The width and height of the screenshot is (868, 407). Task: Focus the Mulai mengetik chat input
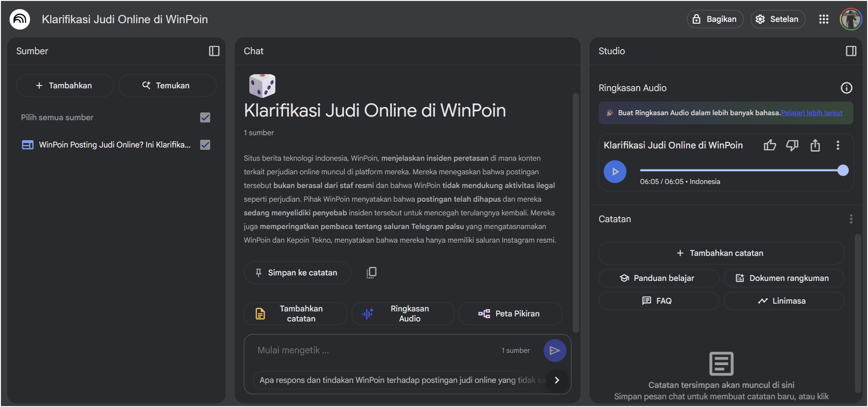coord(375,350)
